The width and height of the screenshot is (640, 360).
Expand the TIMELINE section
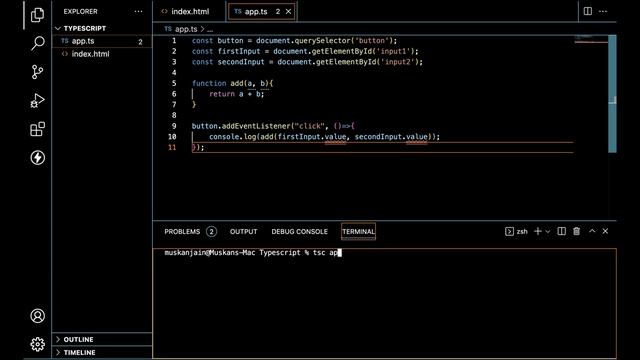point(102,352)
